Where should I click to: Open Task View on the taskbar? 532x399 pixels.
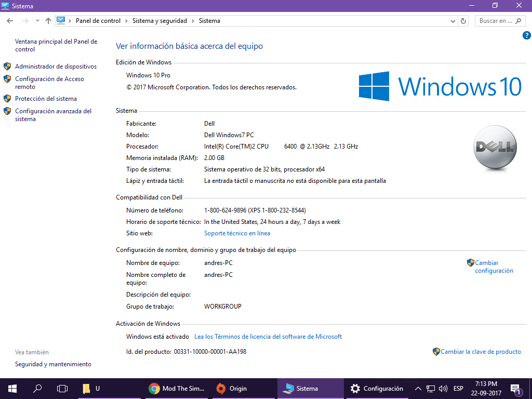62,388
